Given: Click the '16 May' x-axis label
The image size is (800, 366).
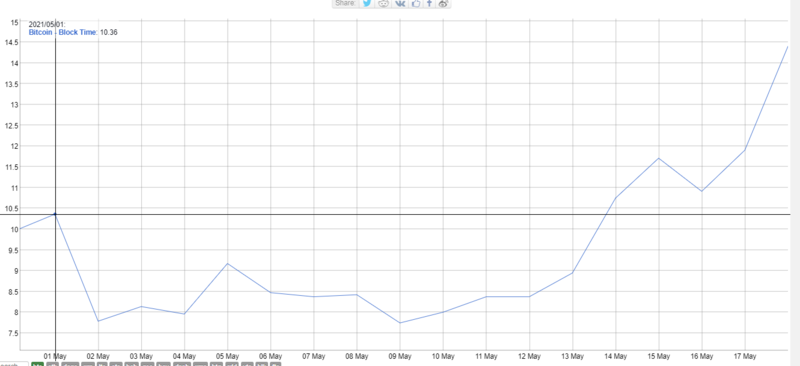Looking at the screenshot, I should 702,356.
